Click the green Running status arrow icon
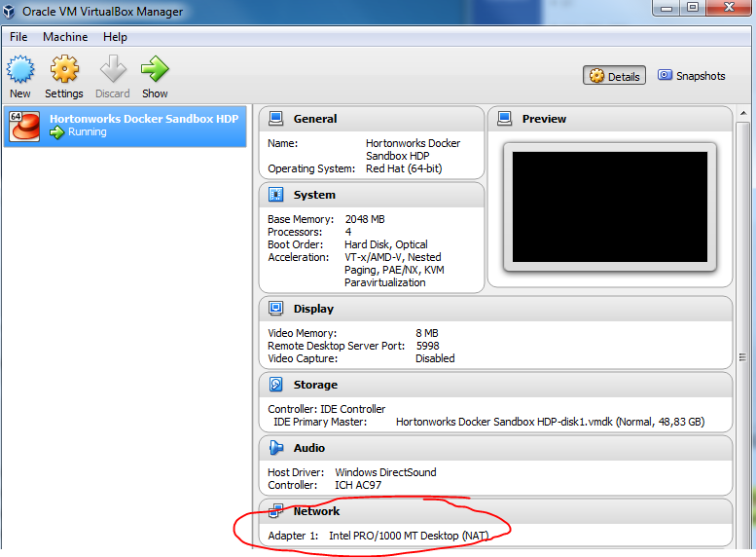Viewport: 756px width, 557px height. click(56, 132)
